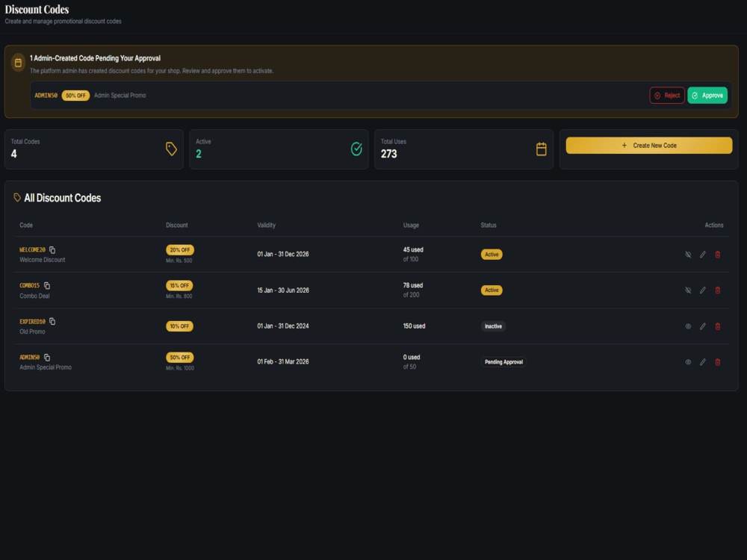
Task: Delete the WELCOME20 discount code
Action: coord(718,255)
